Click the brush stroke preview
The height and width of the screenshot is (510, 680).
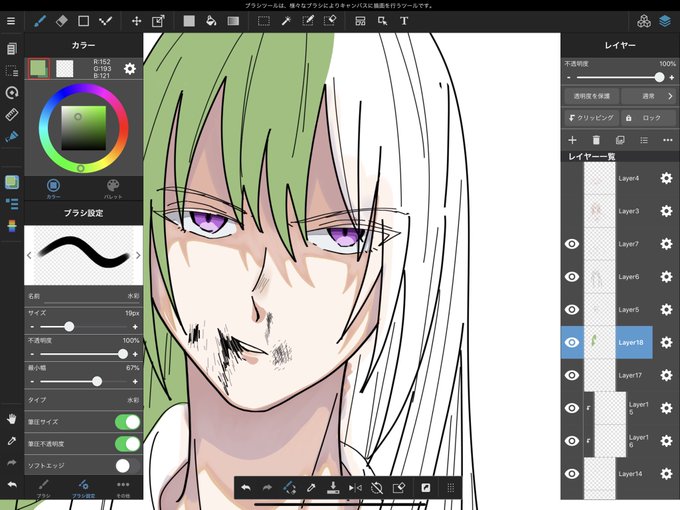pos(83,255)
